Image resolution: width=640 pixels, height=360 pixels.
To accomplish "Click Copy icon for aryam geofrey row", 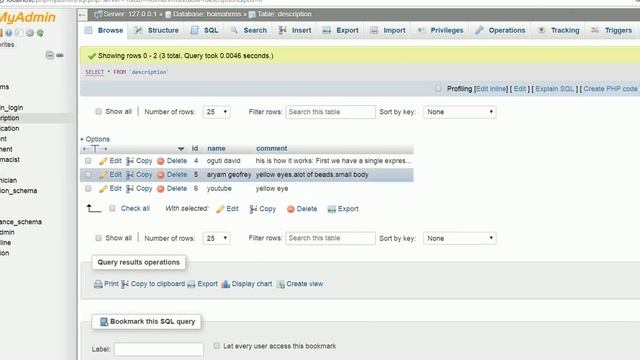I will point(130,175).
